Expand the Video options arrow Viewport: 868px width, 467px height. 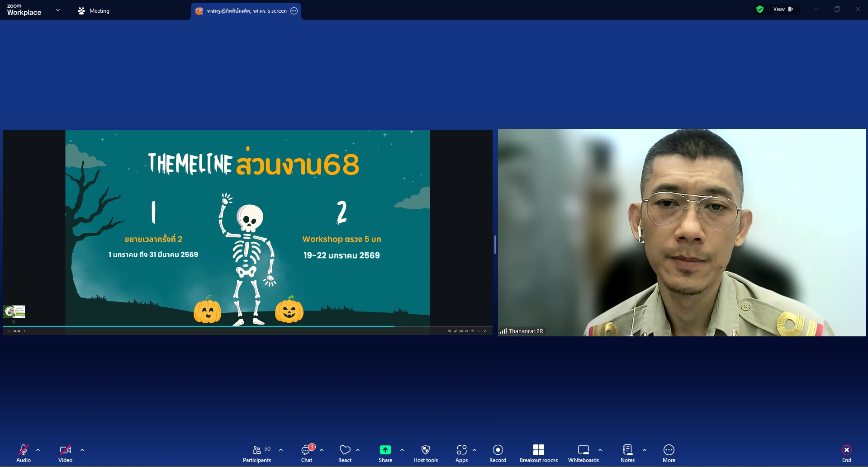82,450
